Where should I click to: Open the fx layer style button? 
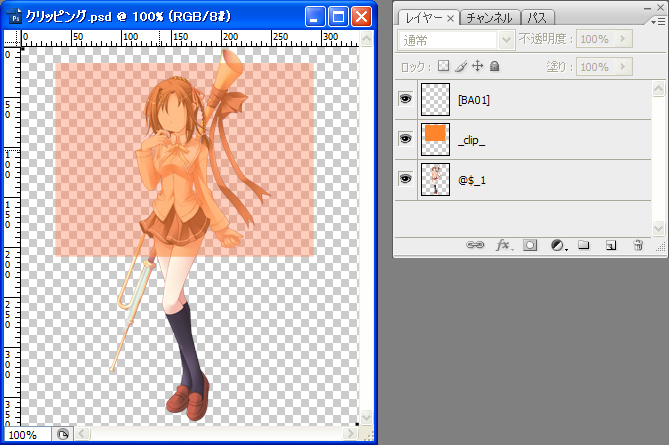503,245
